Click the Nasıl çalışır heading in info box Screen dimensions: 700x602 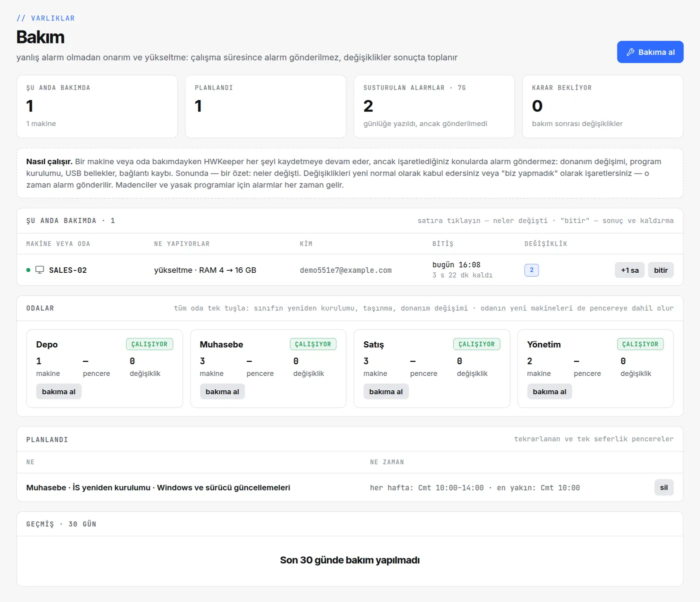pos(49,161)
